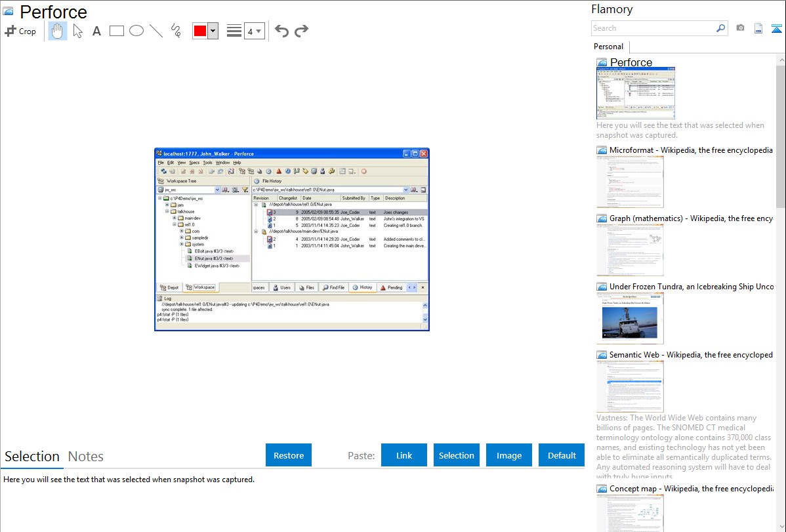The height and width of the screenshot is (532, 786).
Task: Click the Restore button
Action: (289, 455)
